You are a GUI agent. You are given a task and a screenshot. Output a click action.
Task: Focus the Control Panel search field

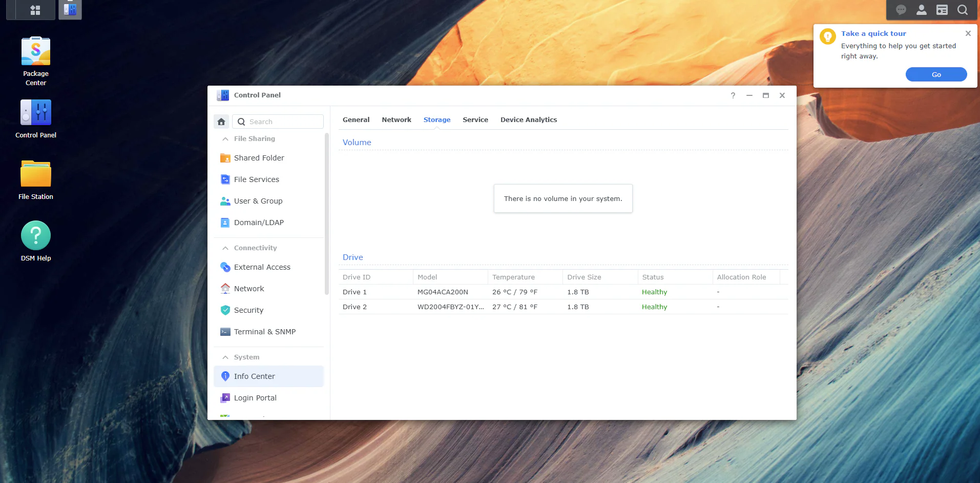pos(278,122)
